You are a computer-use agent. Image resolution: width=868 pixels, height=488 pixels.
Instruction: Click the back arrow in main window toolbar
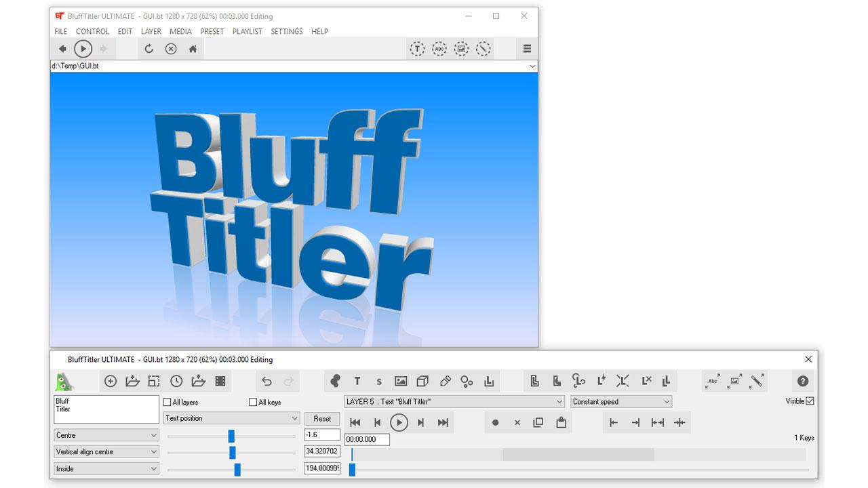[62, 49]
